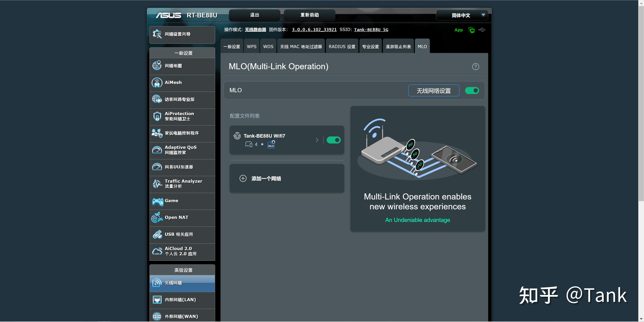Viewport: 644px width, 322px height.
Task: Click the 无线网络设置 button
Action: (433, 90)
